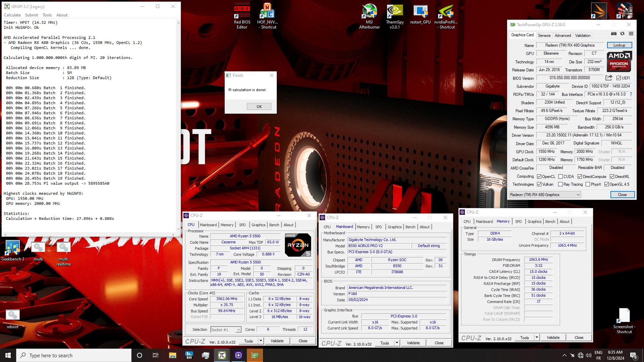The height and width of the screenshot is (362, 644).
Task: Toggle the Vulkan checkbox in GPU-Z
Action: point(539,184)
